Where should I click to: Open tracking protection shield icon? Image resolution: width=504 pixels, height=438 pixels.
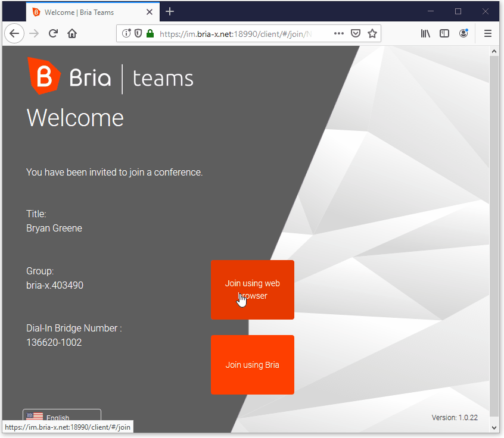(138, 33)
